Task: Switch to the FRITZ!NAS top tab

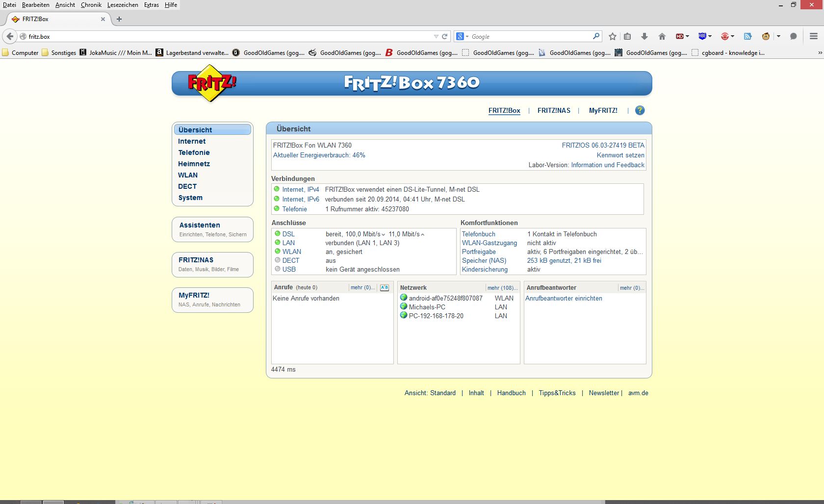Action: [554, 110]
